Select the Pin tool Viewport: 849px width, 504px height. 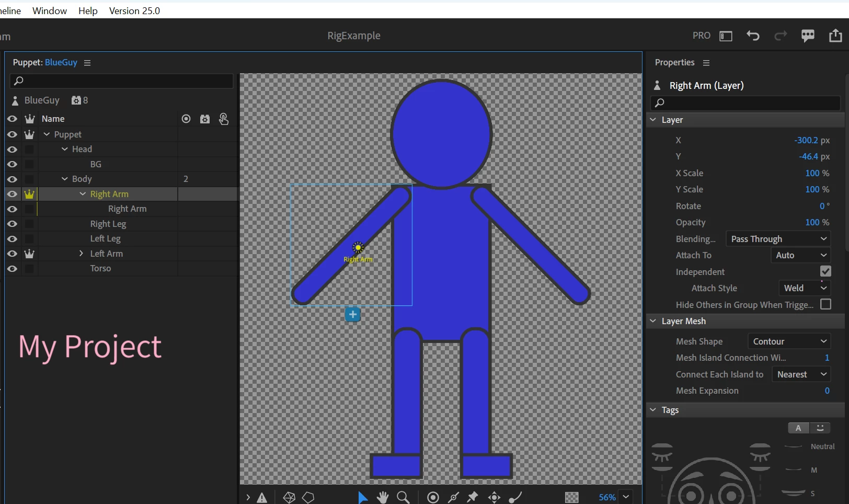click(473, 497)
